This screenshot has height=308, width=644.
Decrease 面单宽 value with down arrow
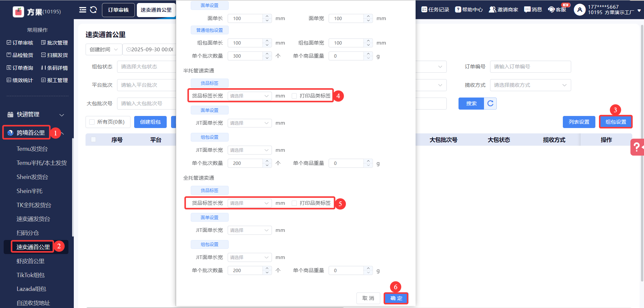coord(368,20)
